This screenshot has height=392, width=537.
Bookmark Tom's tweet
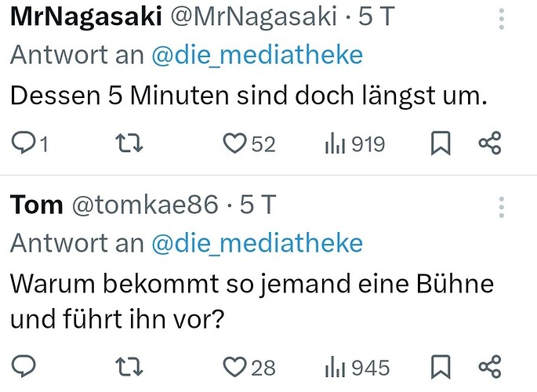[x=442, y=366]
